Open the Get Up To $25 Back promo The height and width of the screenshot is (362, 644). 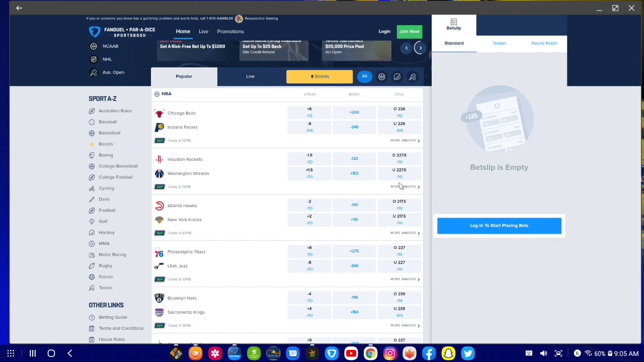[274, 50]
